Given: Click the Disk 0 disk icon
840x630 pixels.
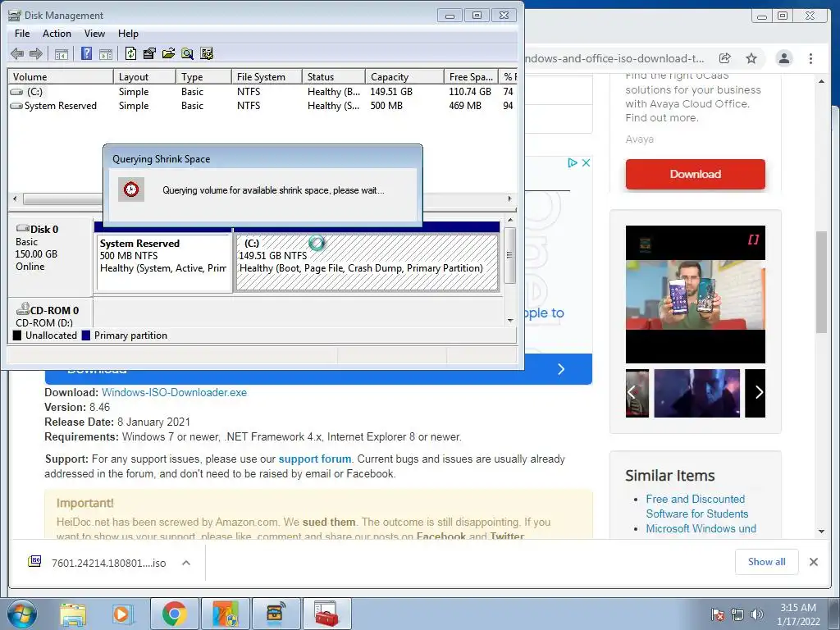Looking at the screenshot, I should [23, 228].
